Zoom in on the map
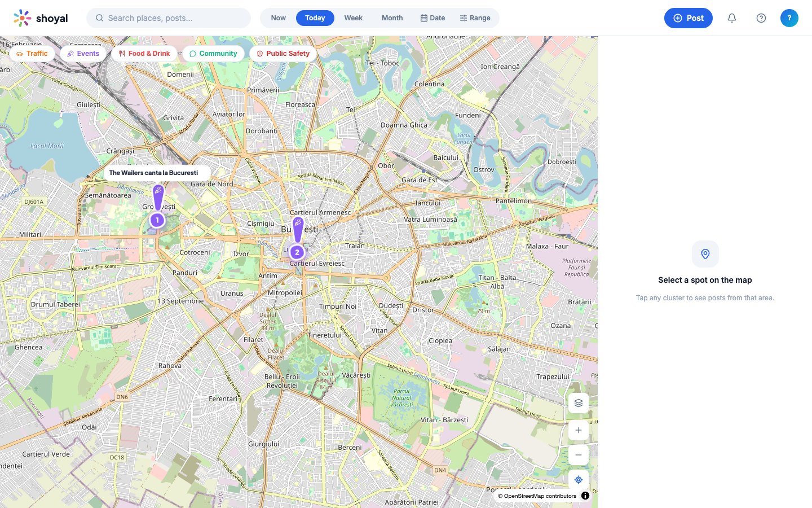Screen dimensions: 812x508 (579, 430)
